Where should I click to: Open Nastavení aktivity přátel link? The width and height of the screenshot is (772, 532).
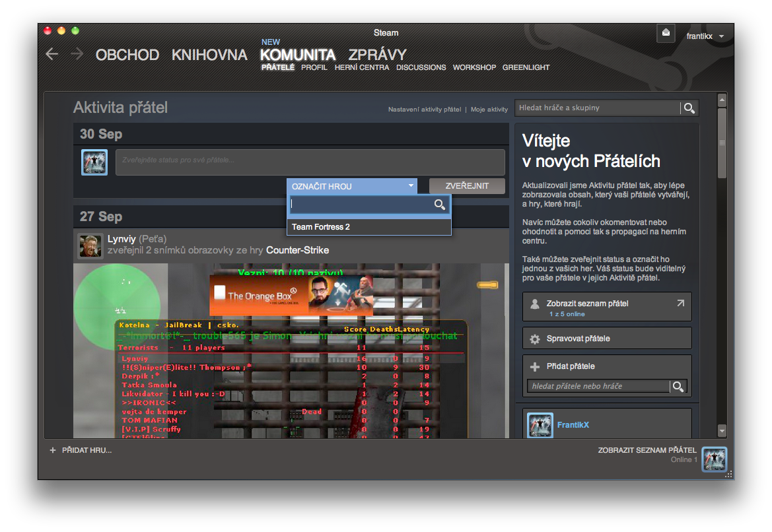(x=424, y=110)
